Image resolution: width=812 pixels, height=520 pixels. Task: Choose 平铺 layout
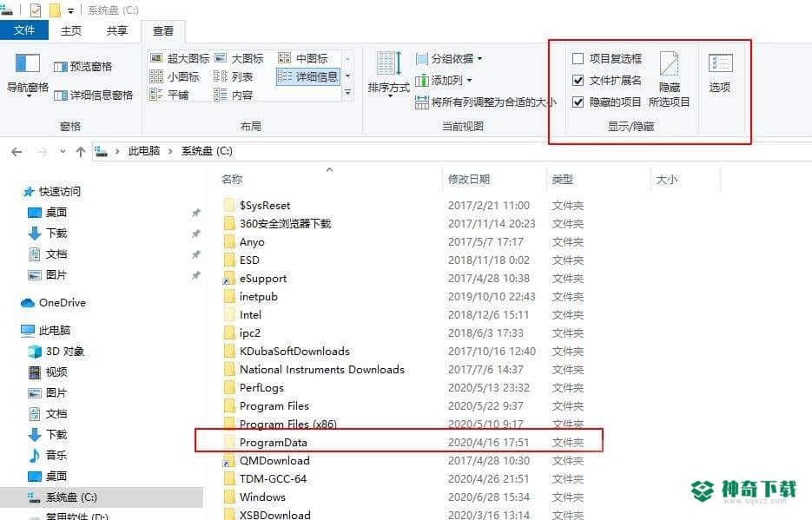168,95
